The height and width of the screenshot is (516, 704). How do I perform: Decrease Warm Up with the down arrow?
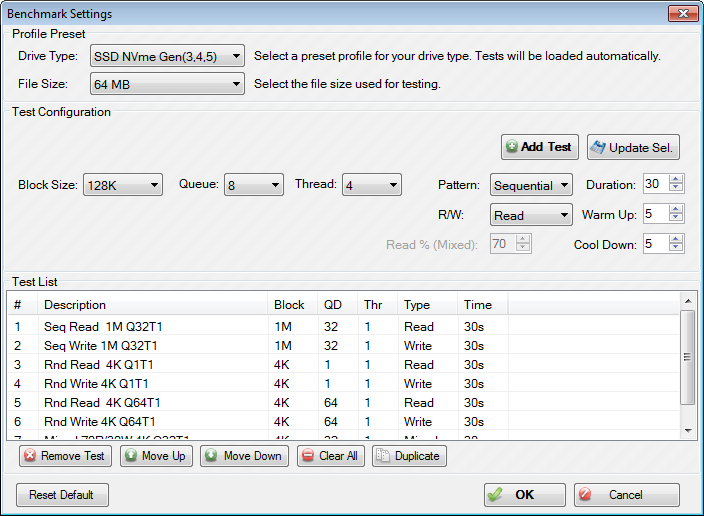(676, 218)
